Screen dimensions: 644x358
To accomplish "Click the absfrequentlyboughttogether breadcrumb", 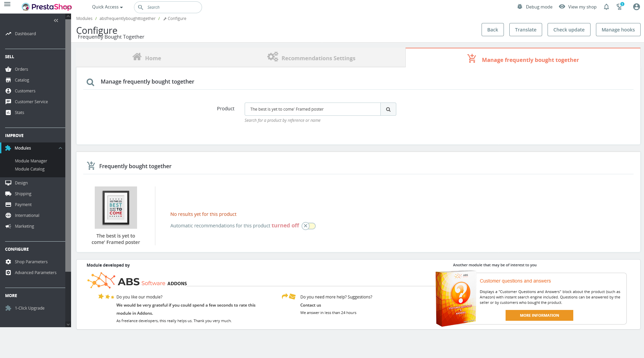I will (x=127, y=19).
